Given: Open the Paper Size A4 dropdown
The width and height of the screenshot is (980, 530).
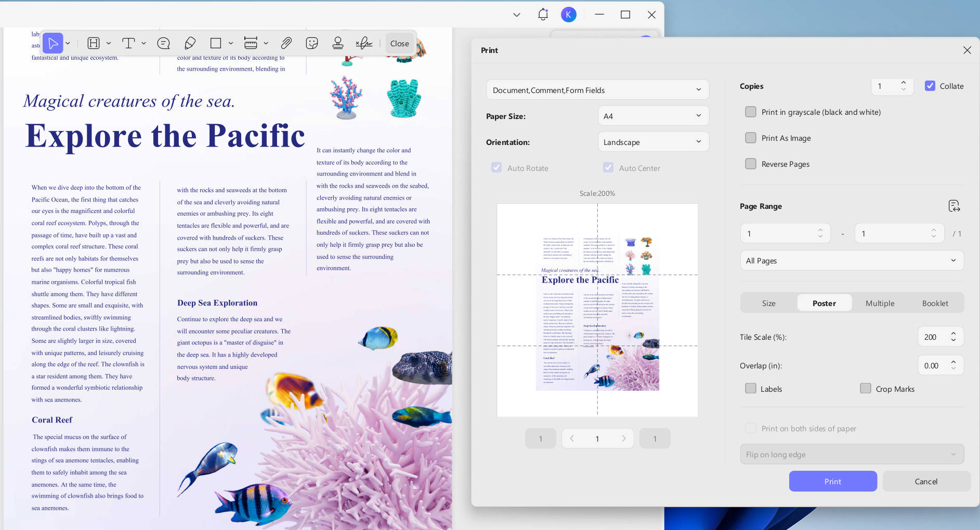Looking at the screenshot, I should coord(653,116).
